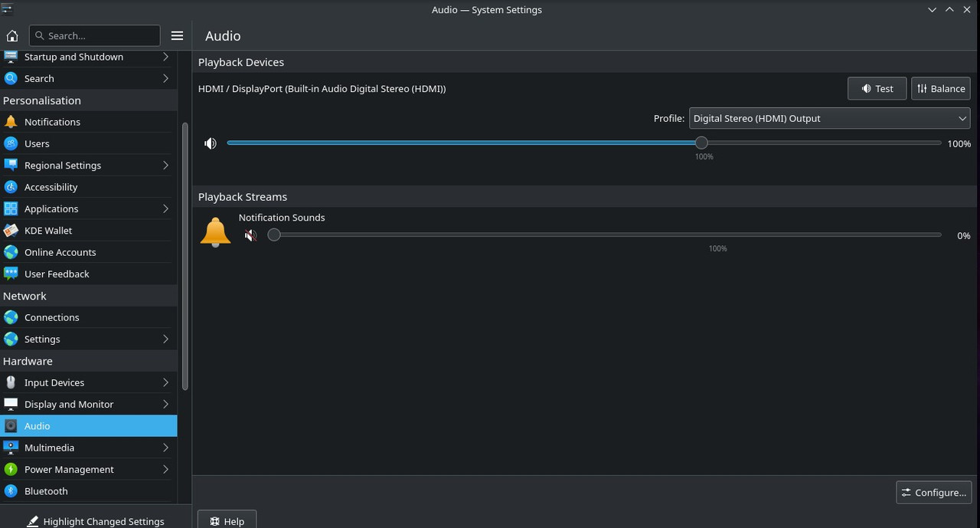Click the Test button for HDMI device
The height and width of the screenshot is (528, 980).
tap(877, 88)
